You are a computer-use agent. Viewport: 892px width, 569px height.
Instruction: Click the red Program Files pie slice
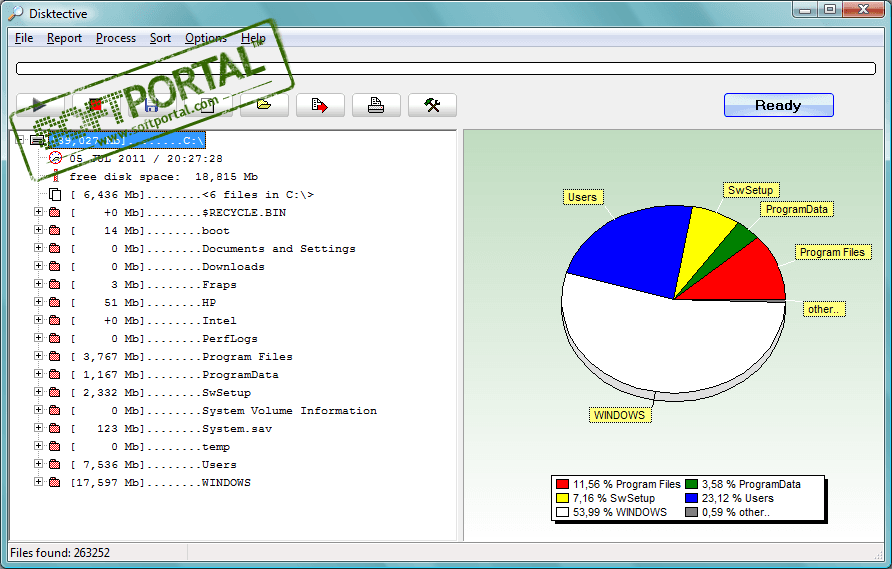coord(742,274)
